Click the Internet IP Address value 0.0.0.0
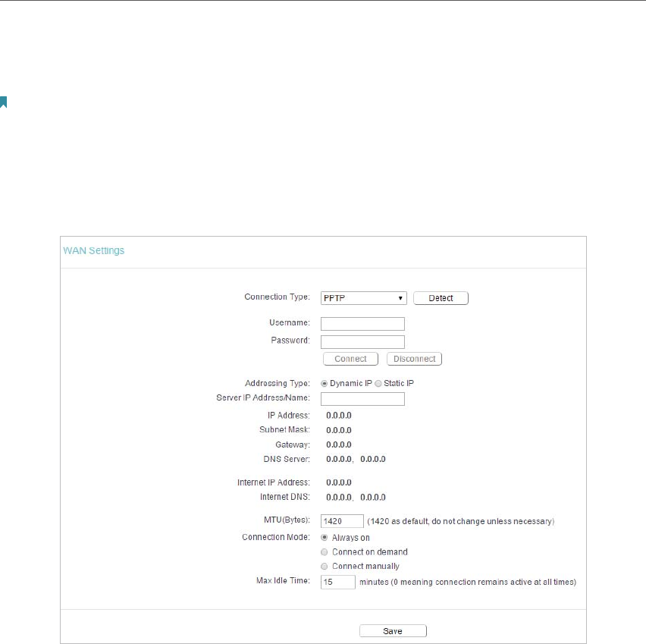Image resolution: width=646 pixels, height=644 pixels. [x=339, y=482]
